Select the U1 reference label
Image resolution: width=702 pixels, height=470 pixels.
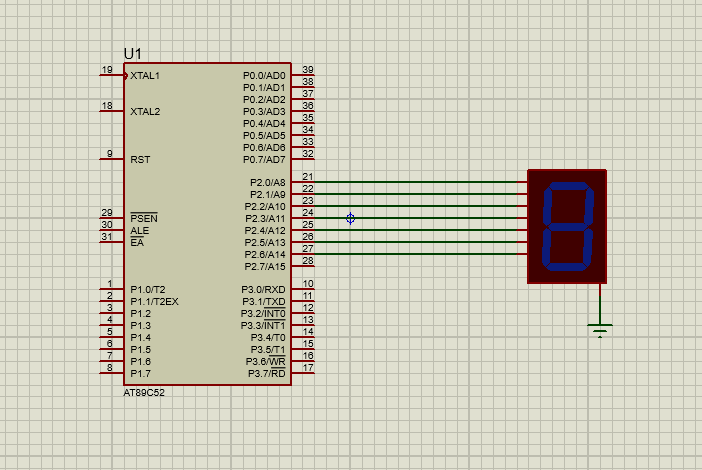[133, 54]
